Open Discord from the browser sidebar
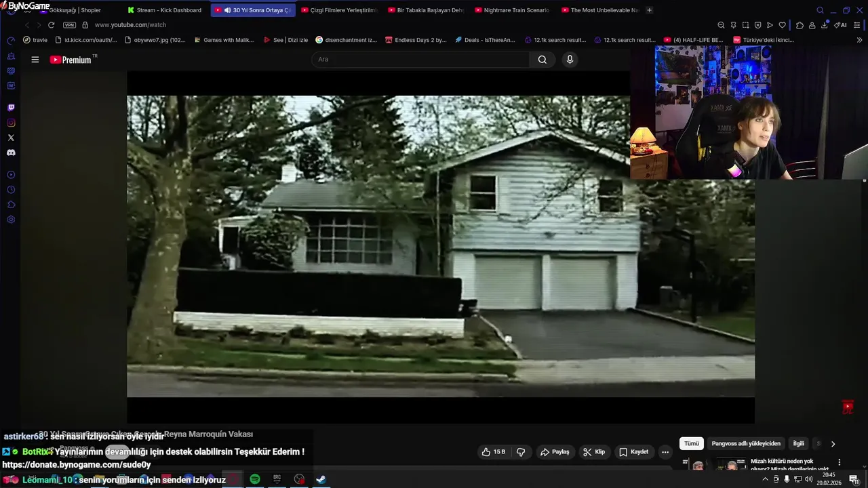 pos(11,152)
